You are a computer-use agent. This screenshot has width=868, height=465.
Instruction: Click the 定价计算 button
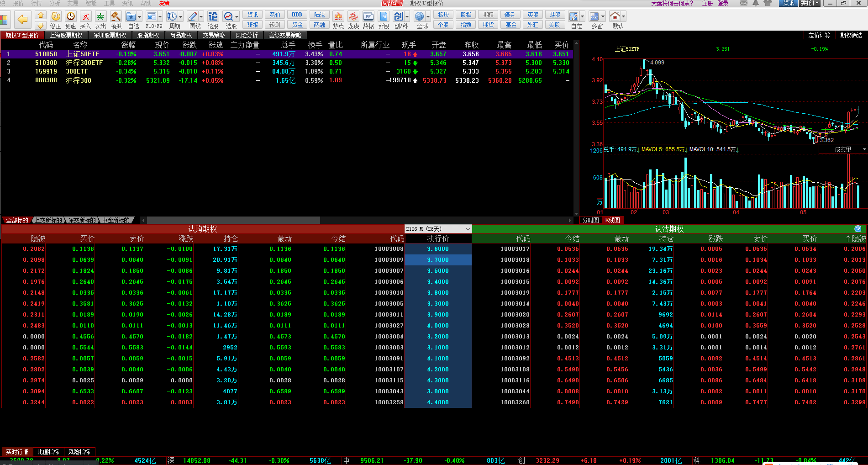tap(819, 35)
